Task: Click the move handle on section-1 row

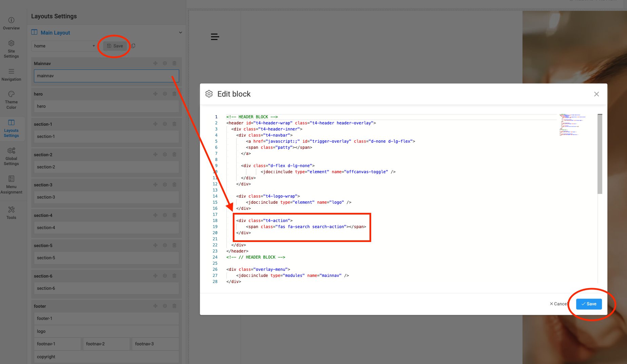Action: [x=155, y=124]
